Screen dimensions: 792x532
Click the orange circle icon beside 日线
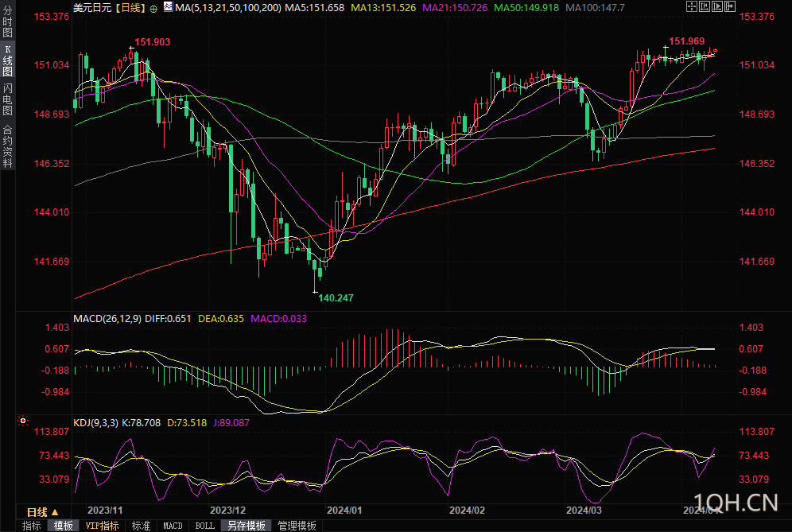point(153,9)
